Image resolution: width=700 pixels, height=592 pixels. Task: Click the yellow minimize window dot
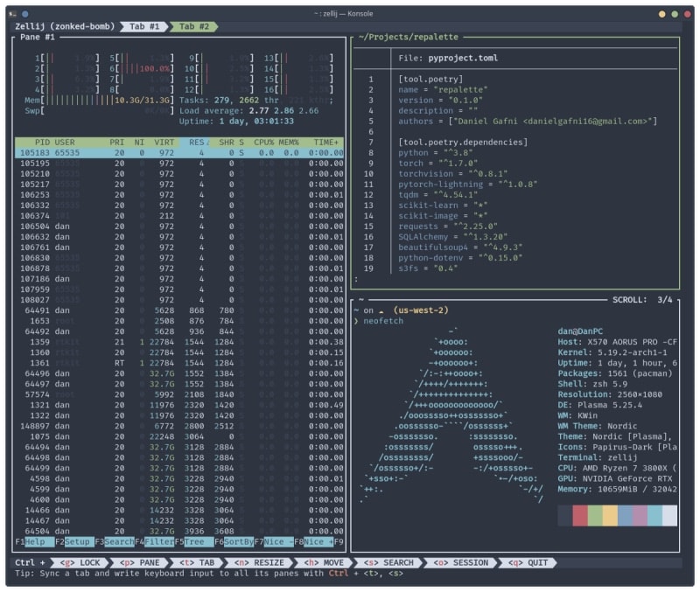click(x=662, y=14)
